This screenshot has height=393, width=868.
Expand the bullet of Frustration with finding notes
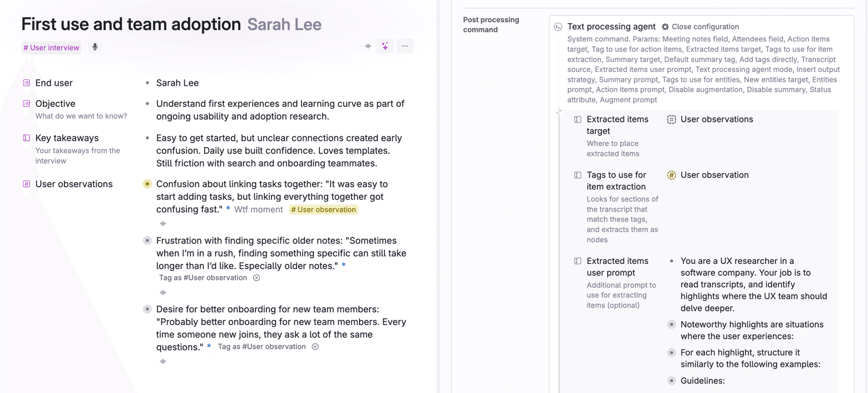coord(147,241)
